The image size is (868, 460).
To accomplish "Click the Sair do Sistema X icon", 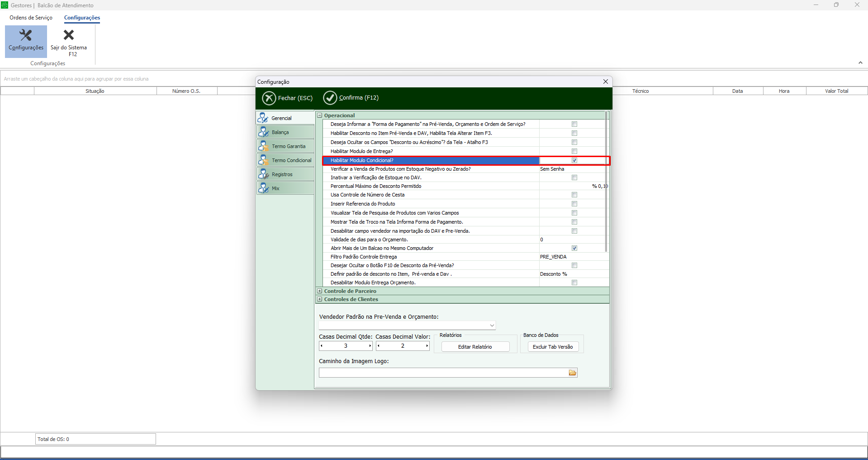I will click(x=69, y=35).
